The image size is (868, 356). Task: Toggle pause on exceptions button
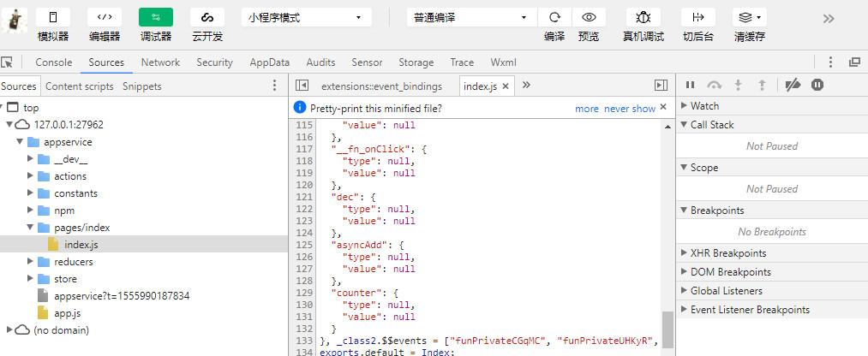coord(817,85)
